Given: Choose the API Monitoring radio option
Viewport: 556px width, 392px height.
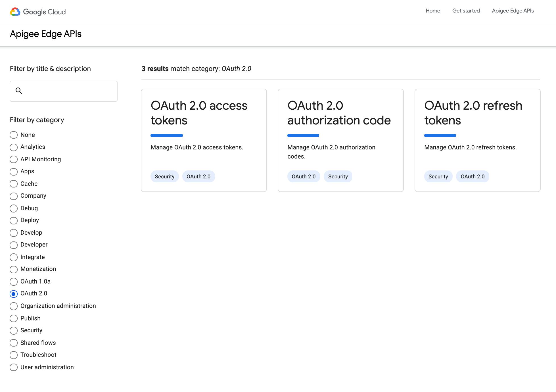Looking at the screenshot, I should coord(14,159).
